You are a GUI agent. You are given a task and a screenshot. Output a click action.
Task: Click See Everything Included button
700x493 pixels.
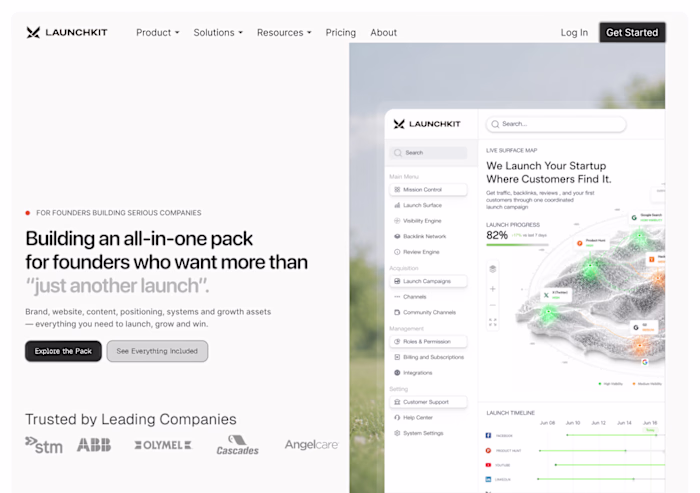point(157,351)
